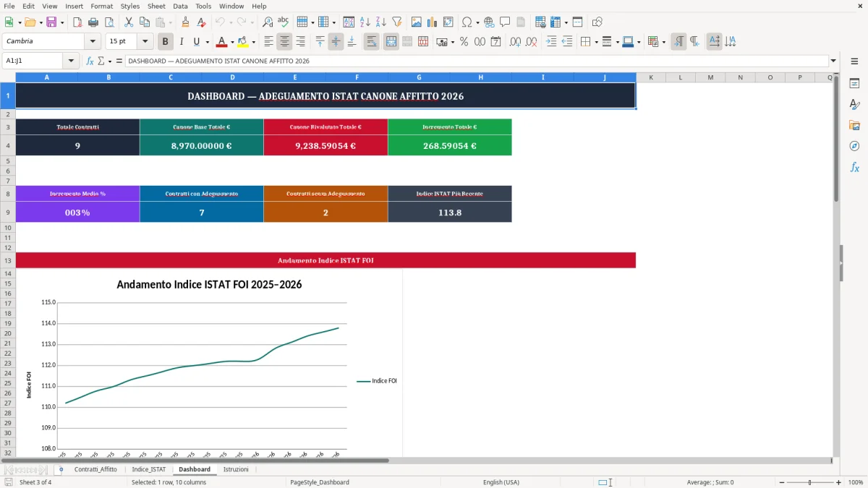The image size is (868, 488).
Task: Insert special character Omega icon
Action: coord(467,22)
